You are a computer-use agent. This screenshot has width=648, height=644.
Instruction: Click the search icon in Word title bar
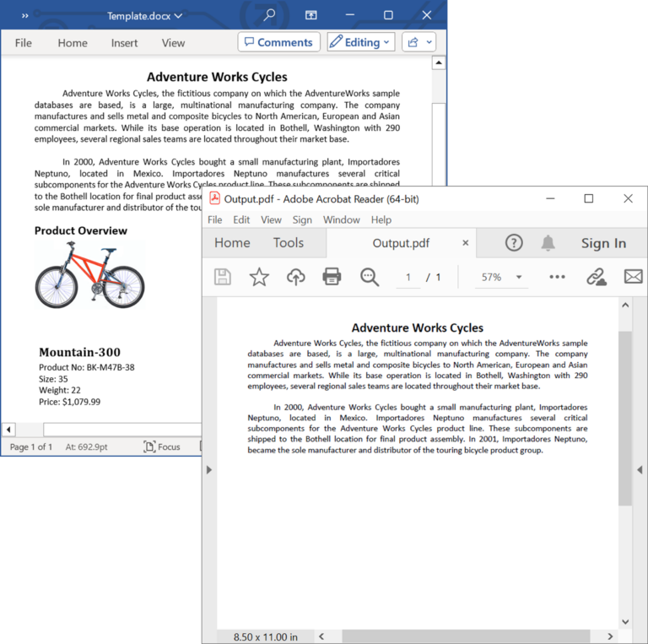click(269, 15)
